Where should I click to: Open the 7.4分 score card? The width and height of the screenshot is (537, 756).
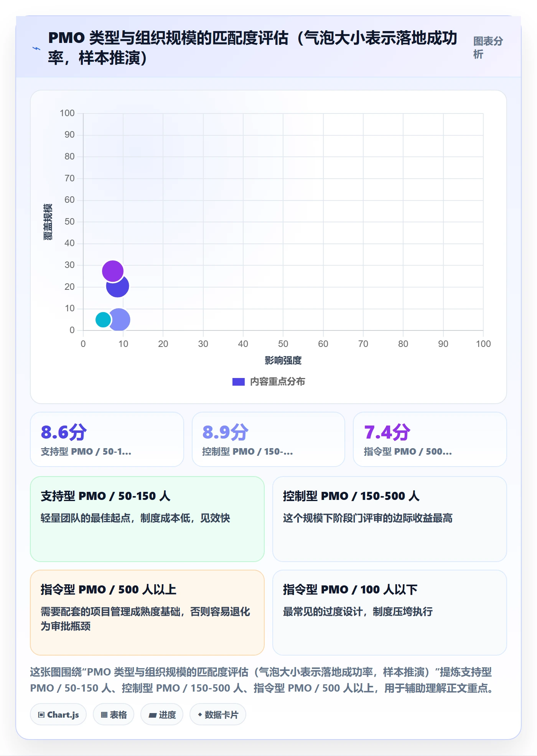tap(430, 439)
